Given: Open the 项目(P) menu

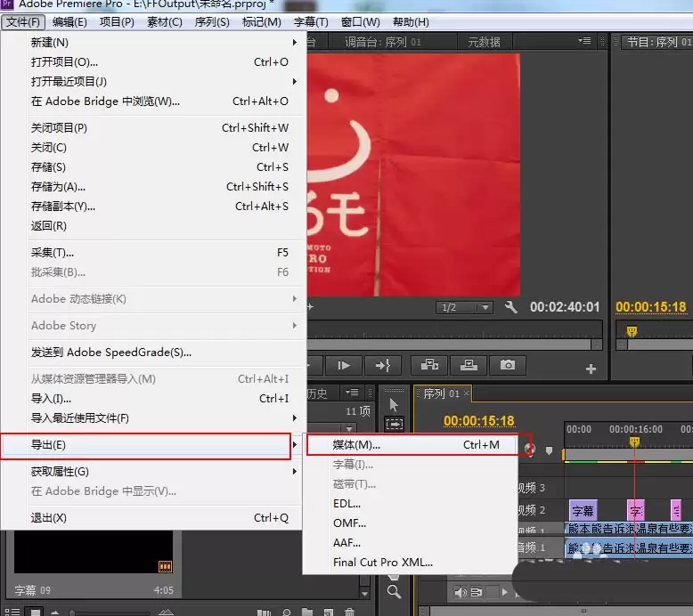Looking at the screenshot, I should click(x=117, y=22).
